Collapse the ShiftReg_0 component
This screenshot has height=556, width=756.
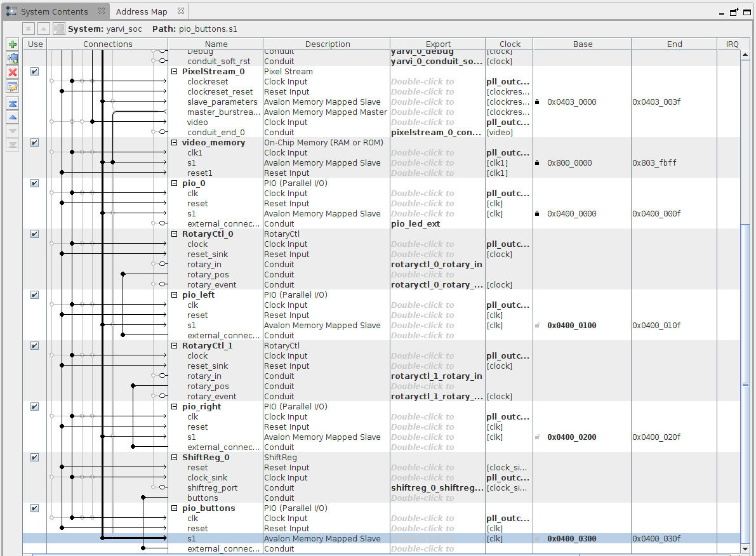[x=175, y=457]
